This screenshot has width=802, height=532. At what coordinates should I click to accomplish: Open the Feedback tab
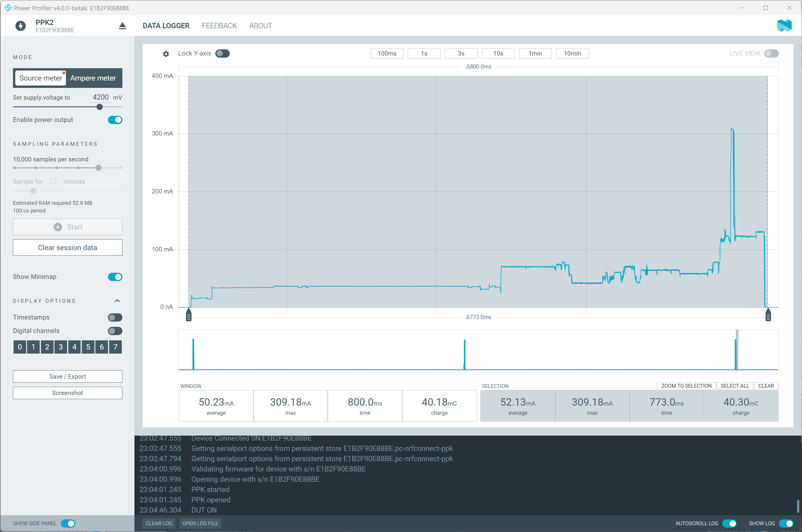coord(219,26)
